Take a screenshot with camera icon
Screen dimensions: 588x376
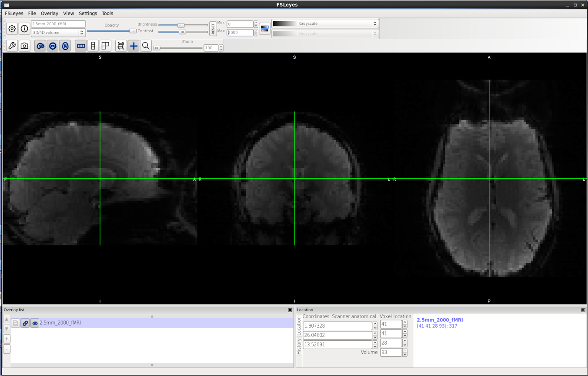pos(24,46)
